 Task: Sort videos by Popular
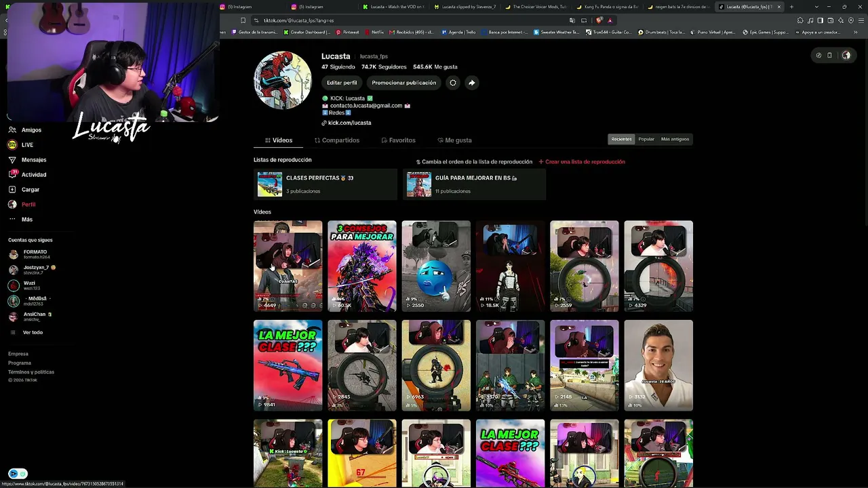click(x=646, y=139)
